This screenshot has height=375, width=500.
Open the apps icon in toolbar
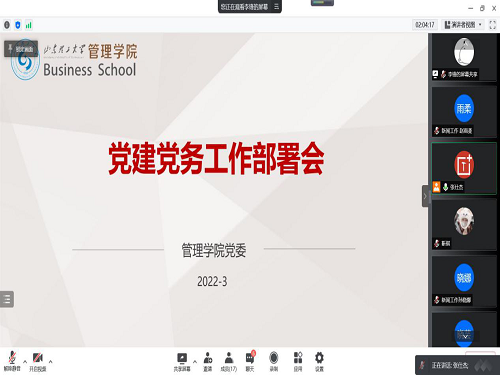(298, 362)
